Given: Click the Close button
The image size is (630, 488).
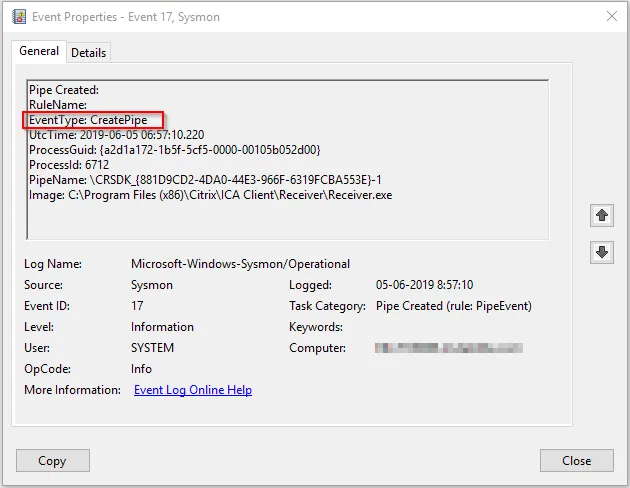Looking at the screenshot, I should pos(577,461).
